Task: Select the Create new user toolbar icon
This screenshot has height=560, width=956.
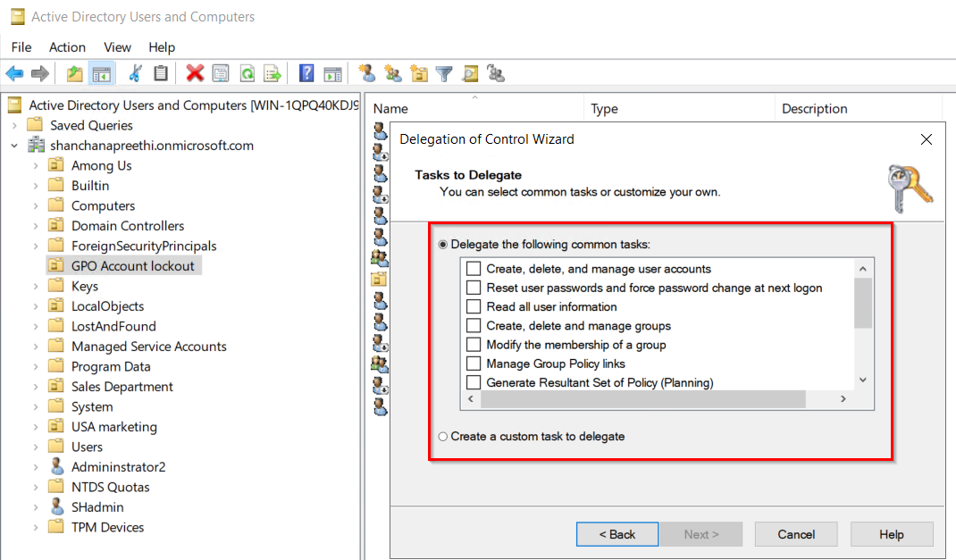Action: (x=365, y=72)
